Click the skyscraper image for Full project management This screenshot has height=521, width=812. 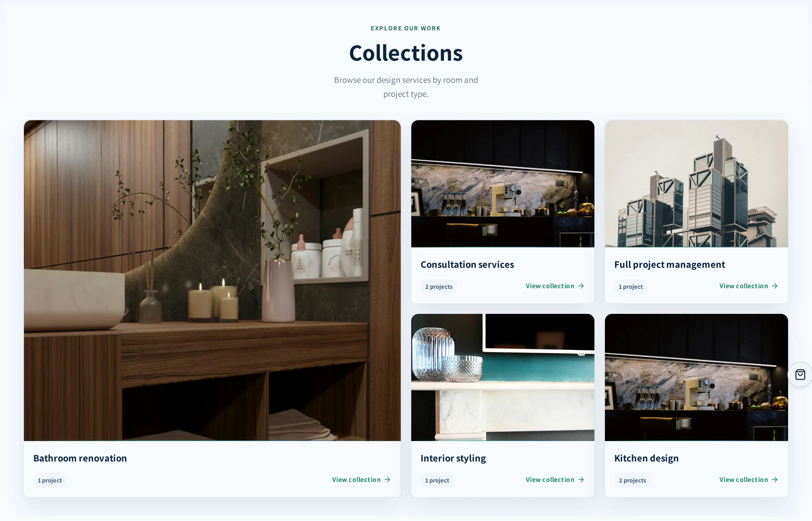[x=696, y=184]
